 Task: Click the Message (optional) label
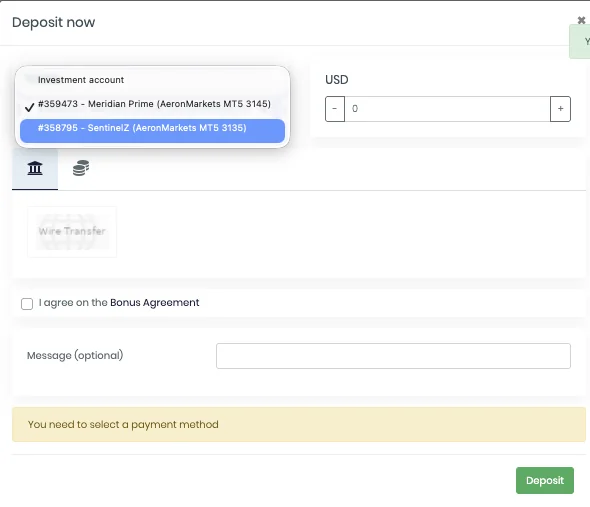75,356
